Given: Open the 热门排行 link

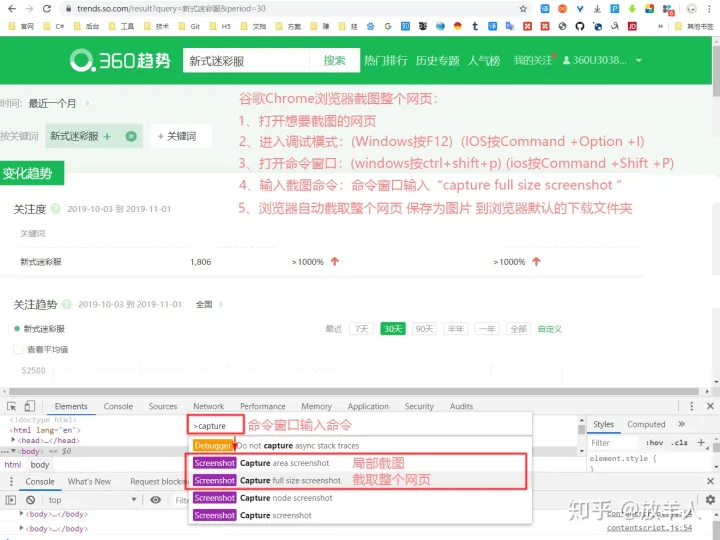Looking at the screenshot, I should click(x=386, y=61).
